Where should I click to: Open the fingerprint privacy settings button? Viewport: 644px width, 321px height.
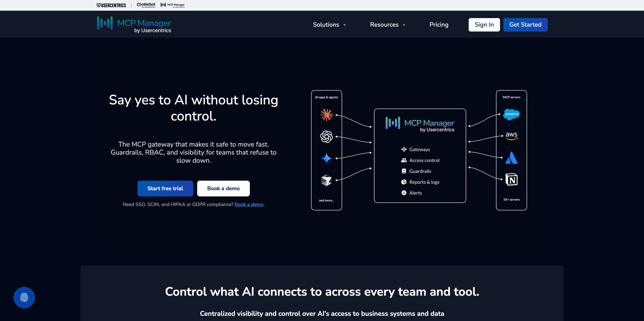pos(24,297)
